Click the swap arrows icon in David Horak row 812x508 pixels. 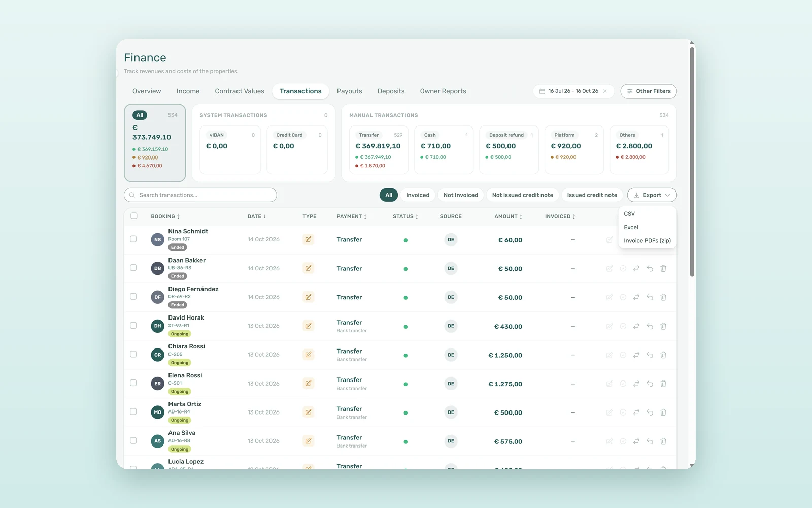pos(636,326)
